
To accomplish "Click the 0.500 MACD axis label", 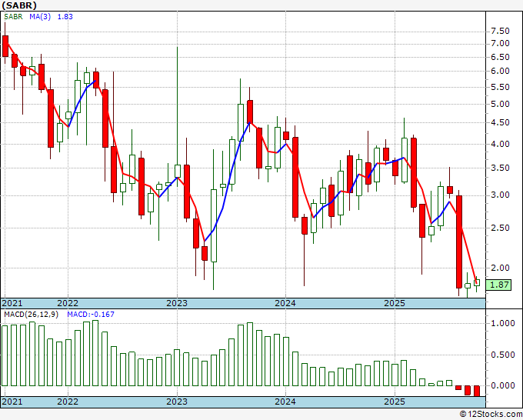I will click(x=503, y=355).
